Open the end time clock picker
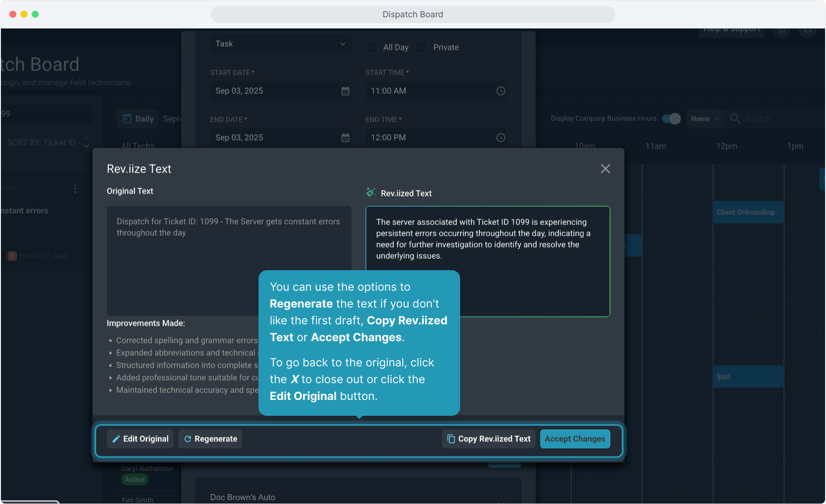The image size is (826, 504). 501,138
